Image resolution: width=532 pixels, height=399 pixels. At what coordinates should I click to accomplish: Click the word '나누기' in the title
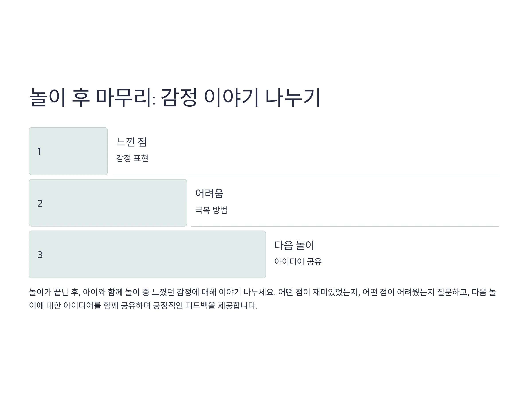(x=293, y=97)
